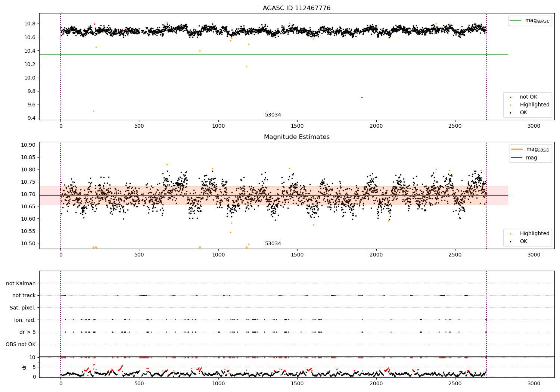Click the 10.90 y-axis tick on middle plot
This screenshot has width=560, height=392.
pos(28,145)
